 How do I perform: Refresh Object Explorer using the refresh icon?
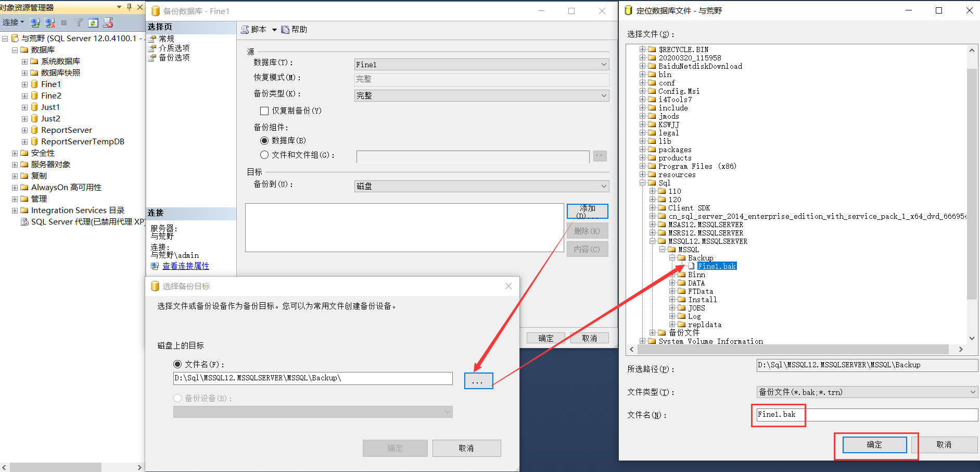pos(94,22)
